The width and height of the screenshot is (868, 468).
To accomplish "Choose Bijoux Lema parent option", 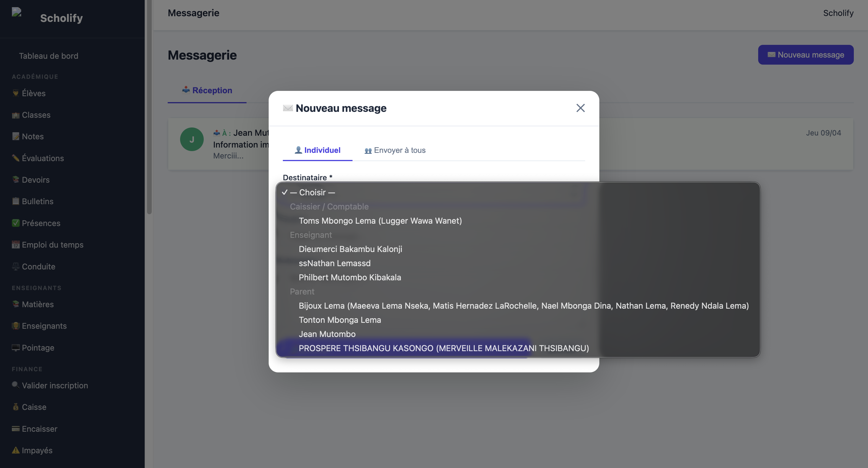I will [x=518, y=306].
